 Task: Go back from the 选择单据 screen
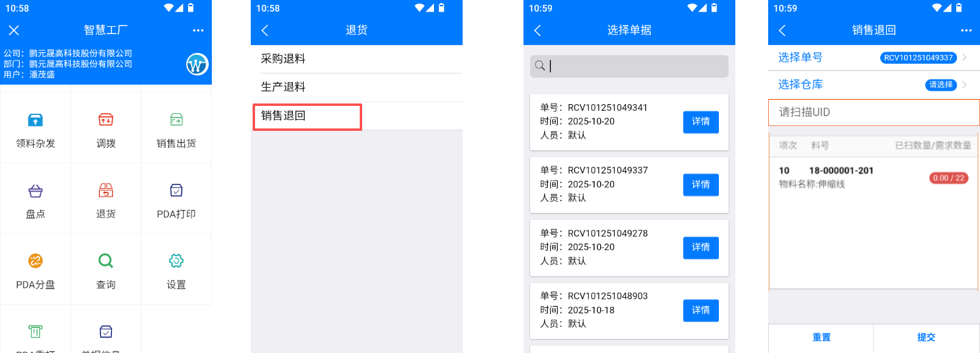point(537,30)
